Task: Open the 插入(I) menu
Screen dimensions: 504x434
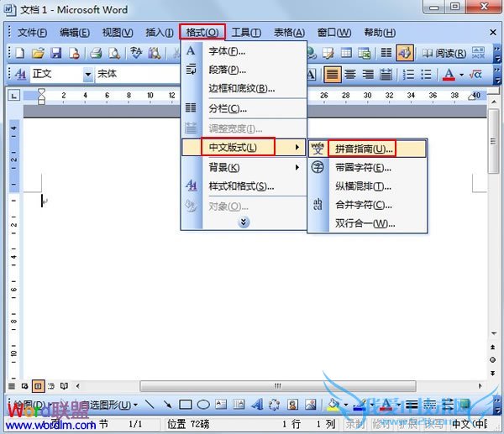Action: pyautogui.click(x=160, y=33)
